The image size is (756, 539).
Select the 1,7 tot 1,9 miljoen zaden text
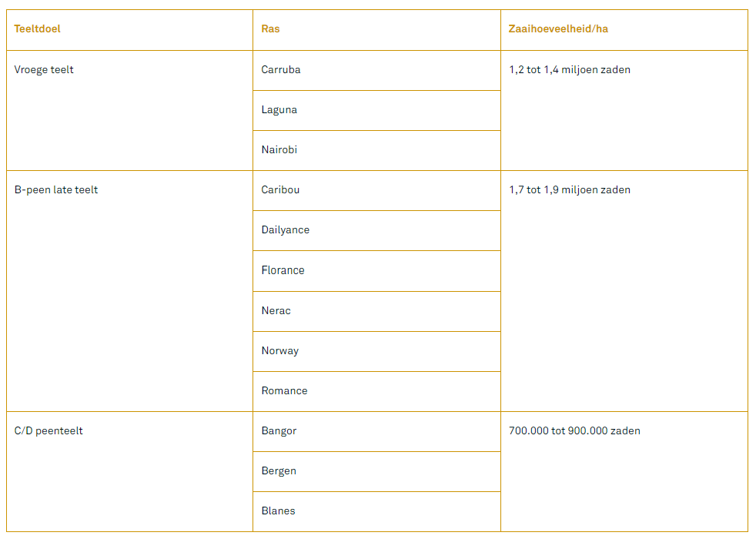click(570, 190)
